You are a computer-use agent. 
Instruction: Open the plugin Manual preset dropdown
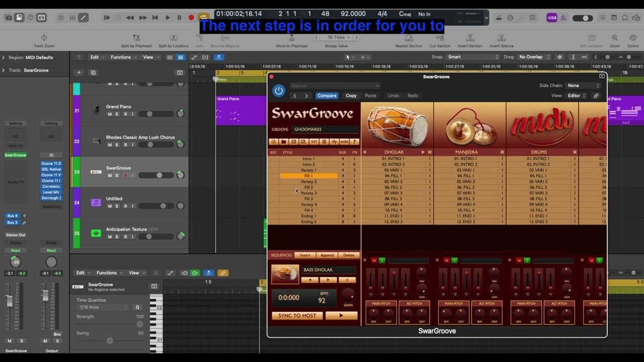(x=335, y=85)
